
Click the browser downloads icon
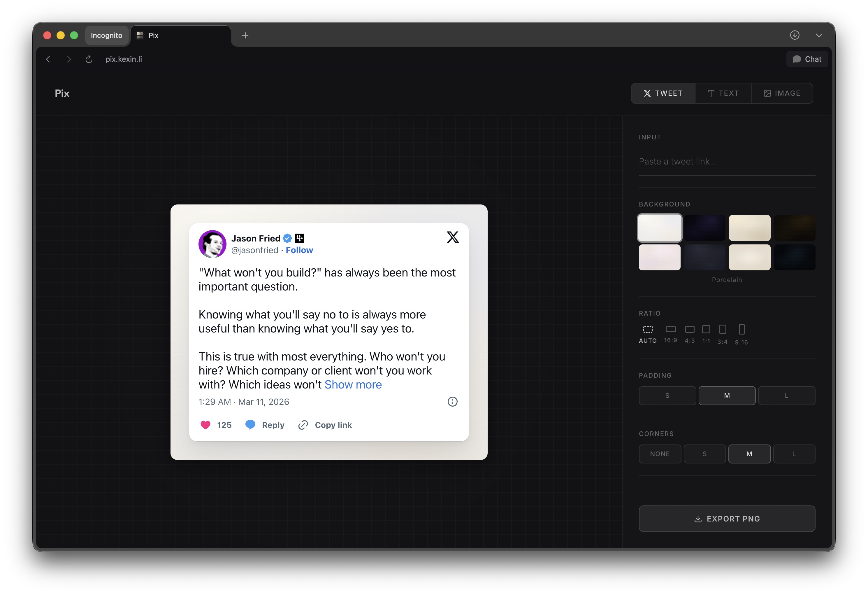(795, 35)
